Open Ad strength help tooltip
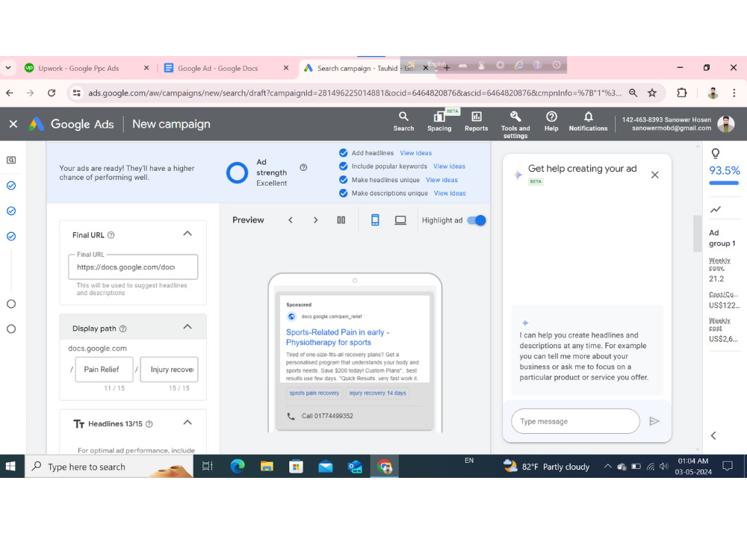Screen dimensions: 747x560 tap(303, 167)
